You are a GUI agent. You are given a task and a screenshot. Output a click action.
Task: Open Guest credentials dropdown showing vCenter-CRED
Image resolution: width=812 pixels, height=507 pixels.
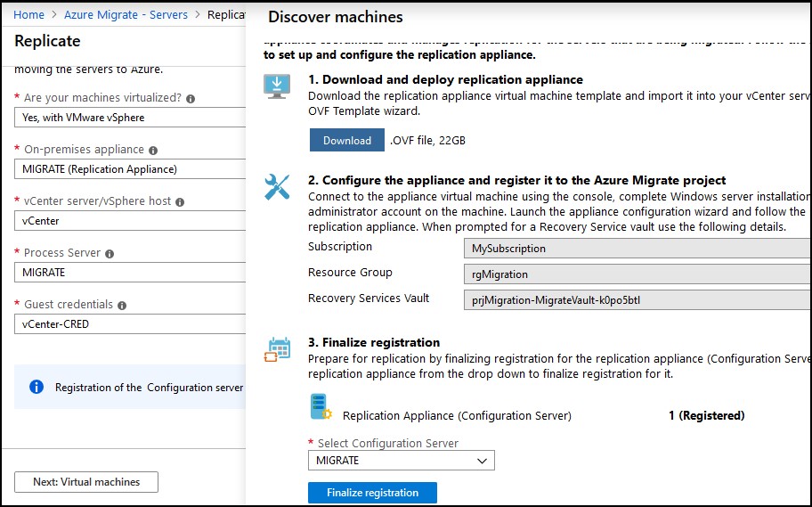(130, 324)
